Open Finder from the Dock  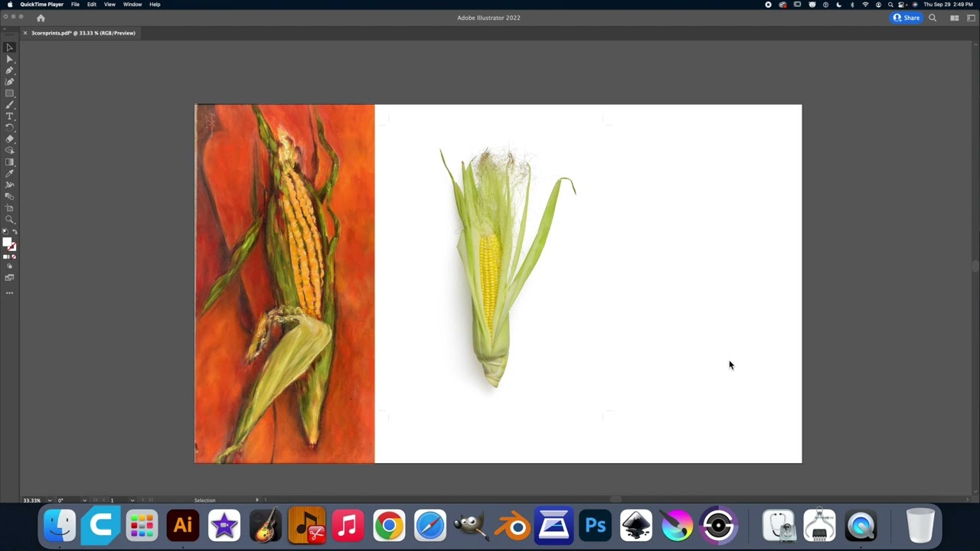[x=60, y=526]
